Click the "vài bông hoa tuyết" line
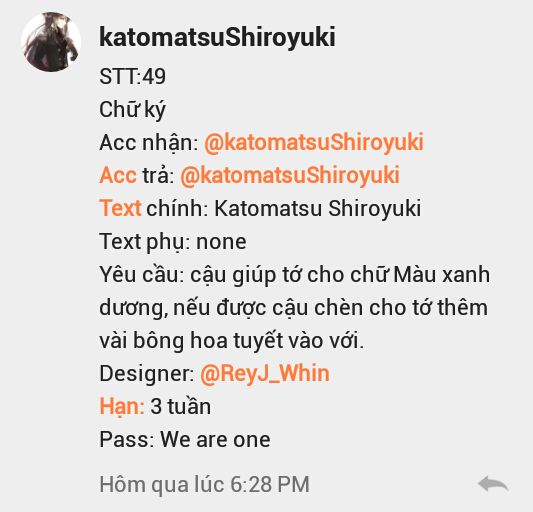Image resolution: width=533 pixels, height=512 pixels. click(231, 340)
